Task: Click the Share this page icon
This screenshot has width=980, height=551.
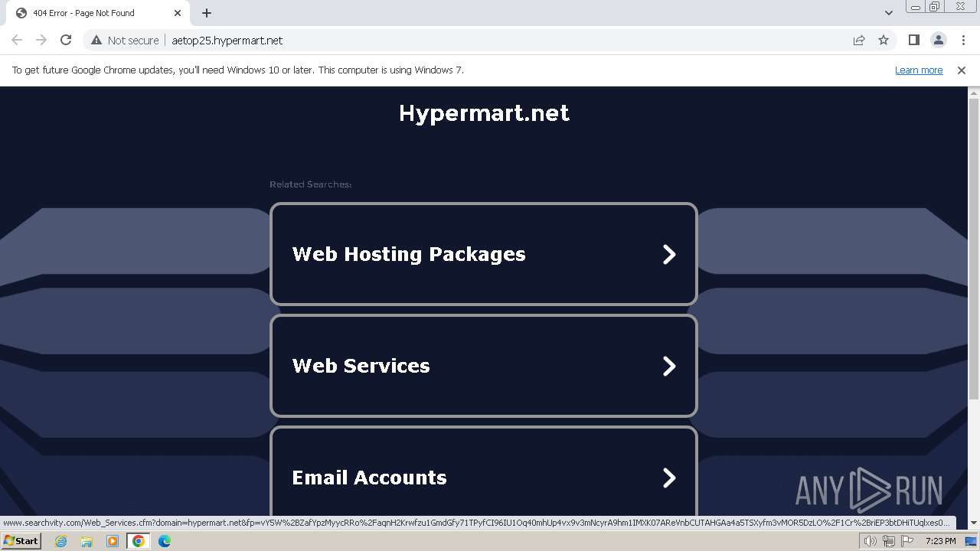Action: (859, 41)
